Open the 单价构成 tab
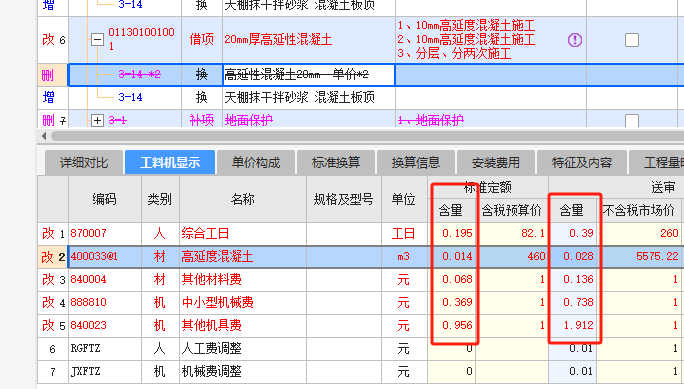The image size is (684, 389). (x=256, y=163)
